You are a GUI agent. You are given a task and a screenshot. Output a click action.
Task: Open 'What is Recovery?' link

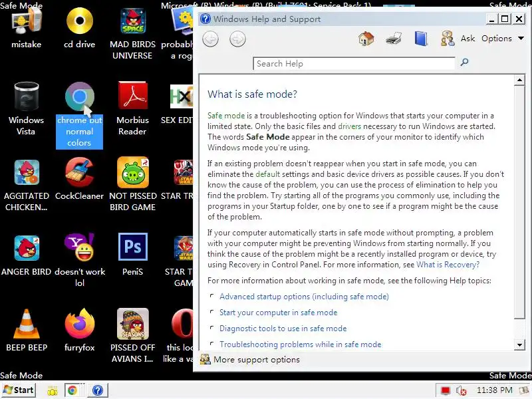coord(448,265)
